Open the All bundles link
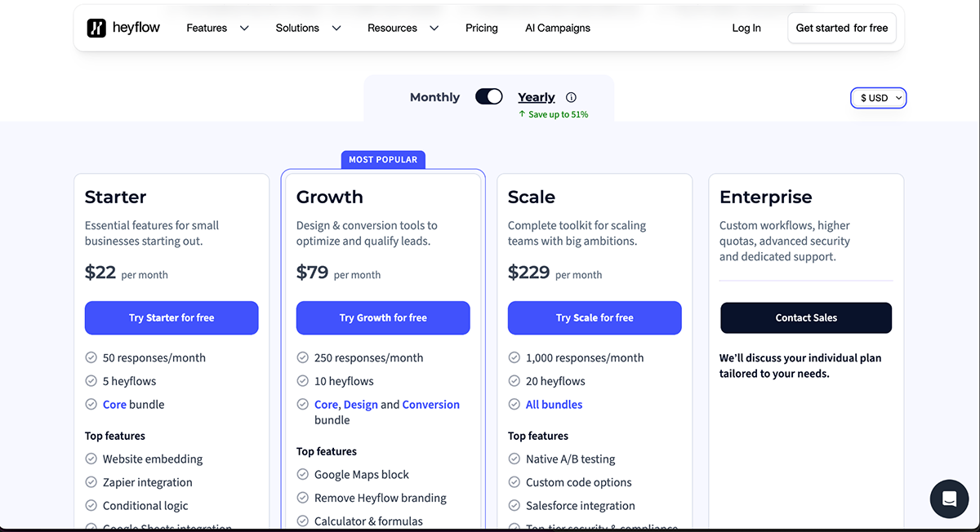Image resolution: width=980 pixels, height=532 pixels. pos(555,405)
